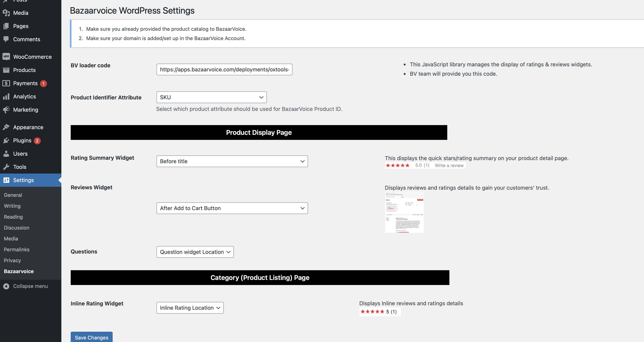Click the Payments dollar icon

[x=6, y=83]
